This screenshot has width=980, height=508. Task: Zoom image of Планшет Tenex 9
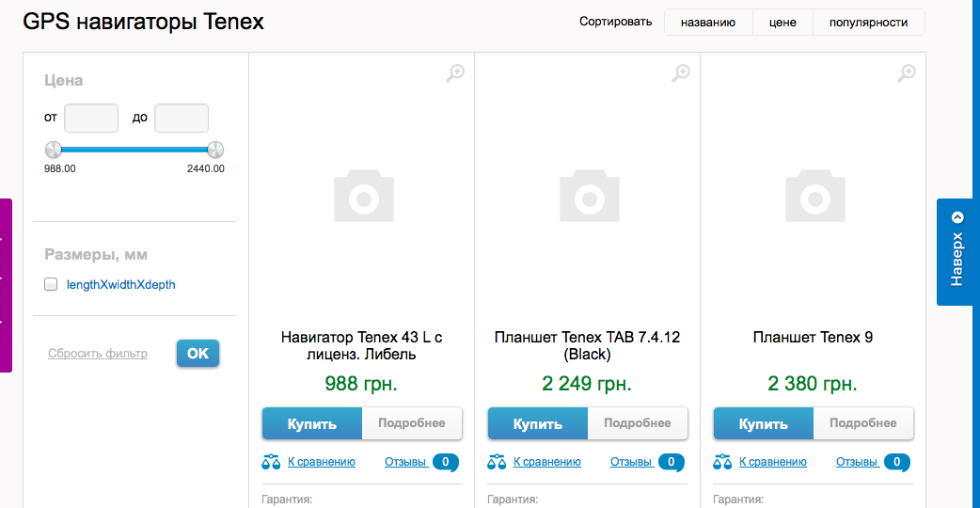907,73
